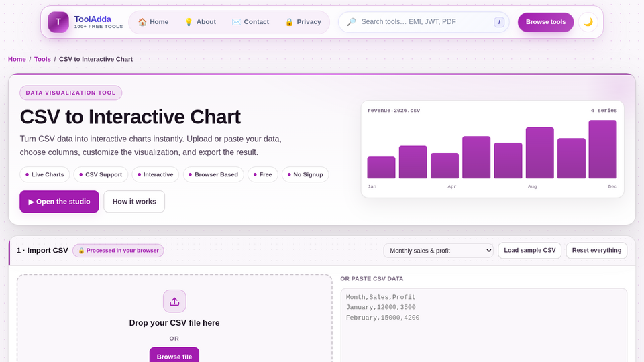The image size is (644, 362).
Task: Click the Dec axis label
Action: click(612, 186)
